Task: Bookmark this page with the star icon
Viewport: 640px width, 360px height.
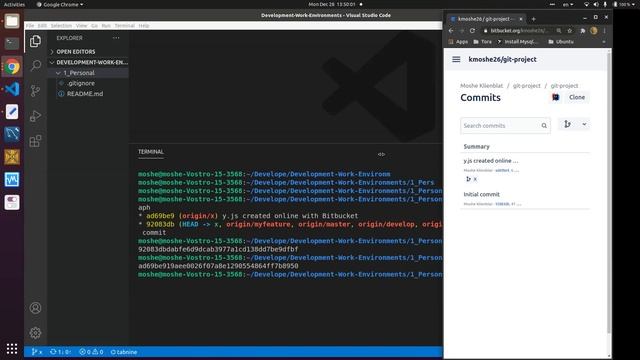Action: (x=570, y=31)
